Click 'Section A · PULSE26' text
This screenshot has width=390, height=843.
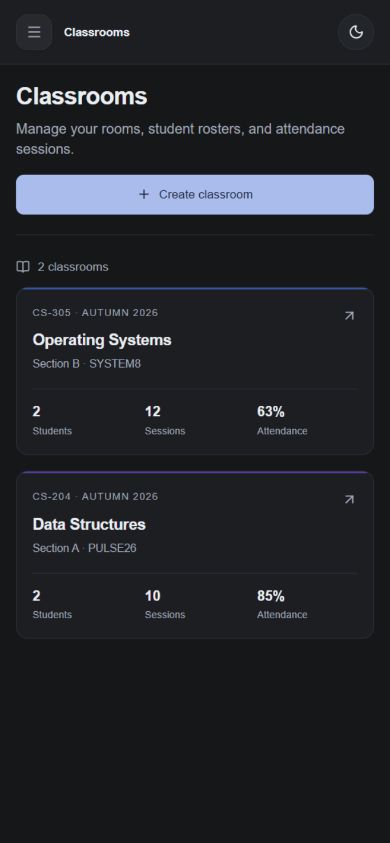point(84,548)
